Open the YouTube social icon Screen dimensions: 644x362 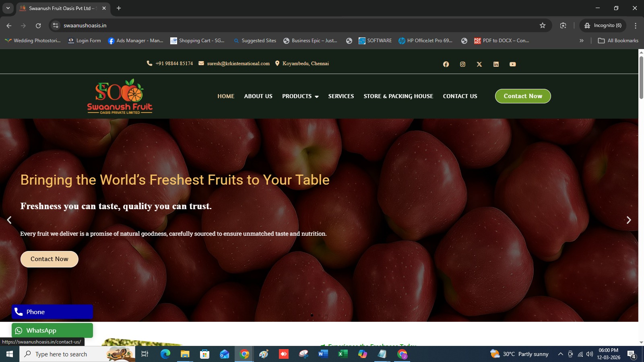tap(512, 64)
